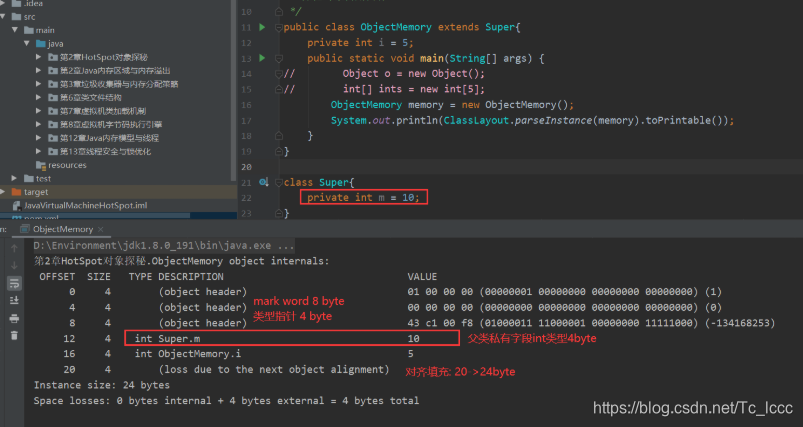Select 第13章线程安全与锁优化 package
The width and height of the screenshot is (803, 427).
pos(105,151)
